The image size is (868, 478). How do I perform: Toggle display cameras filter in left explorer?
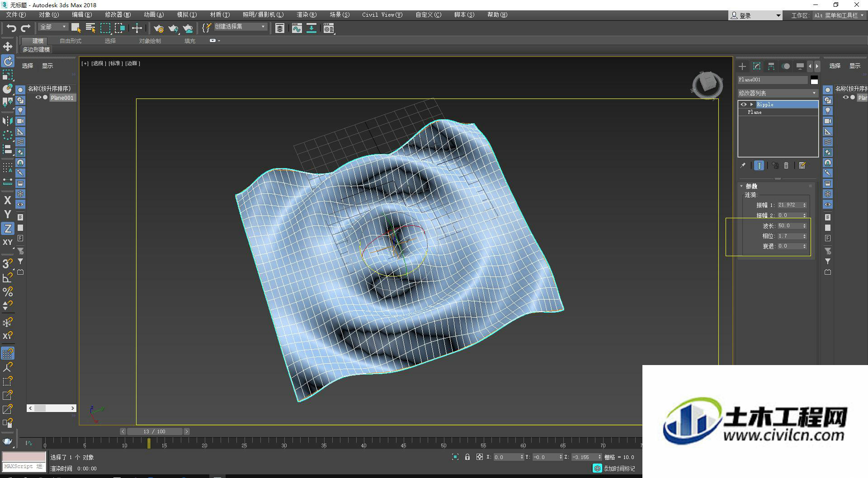click(20, 121)
